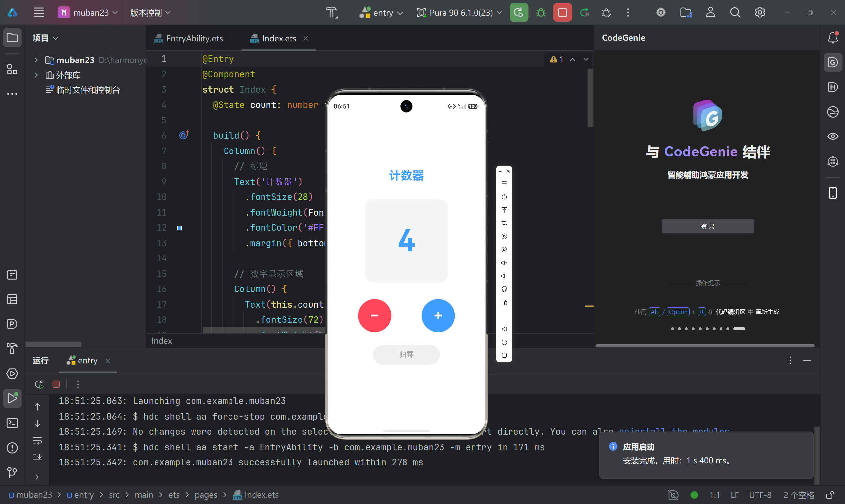Rerun entry from the run panel toolbar
The width and height of the screenshot is (845, 504).
pyautogui.click(x=39, y=384)
